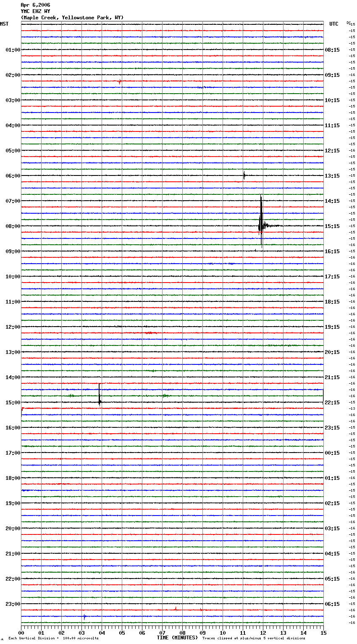Click the "15:15" UTC time label

tap(332, 226)
